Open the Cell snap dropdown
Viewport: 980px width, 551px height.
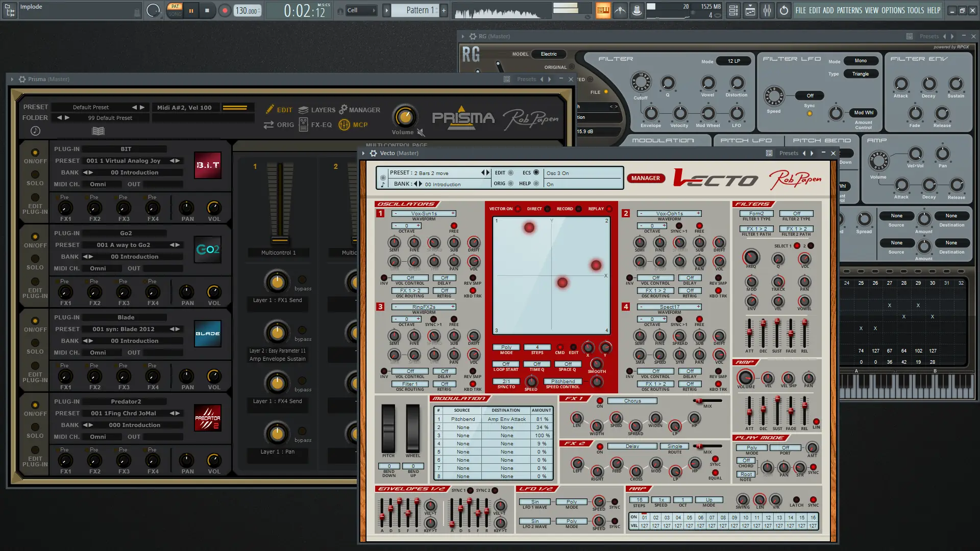361,10
